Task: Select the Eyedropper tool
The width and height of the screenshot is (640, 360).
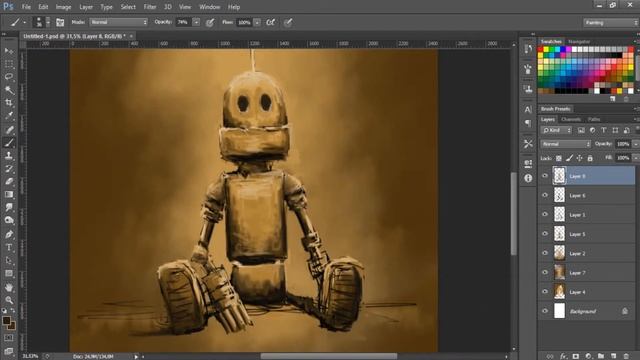Action: [9, 116]
